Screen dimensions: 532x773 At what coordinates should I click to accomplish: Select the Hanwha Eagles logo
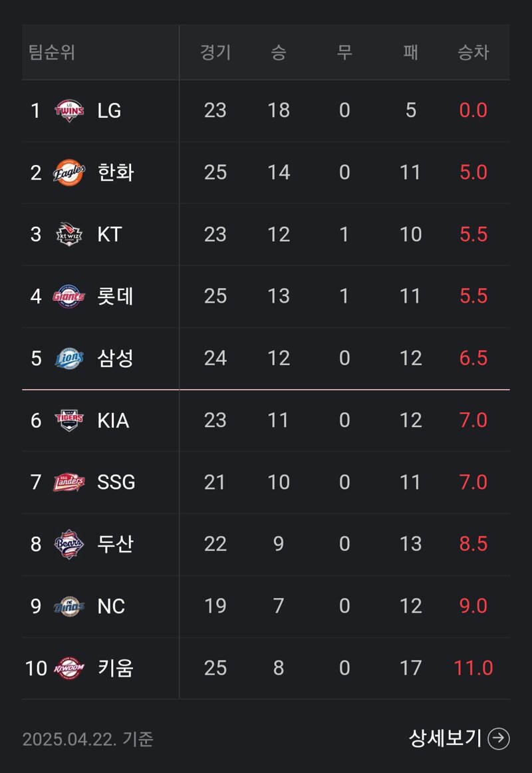(69, 172)
